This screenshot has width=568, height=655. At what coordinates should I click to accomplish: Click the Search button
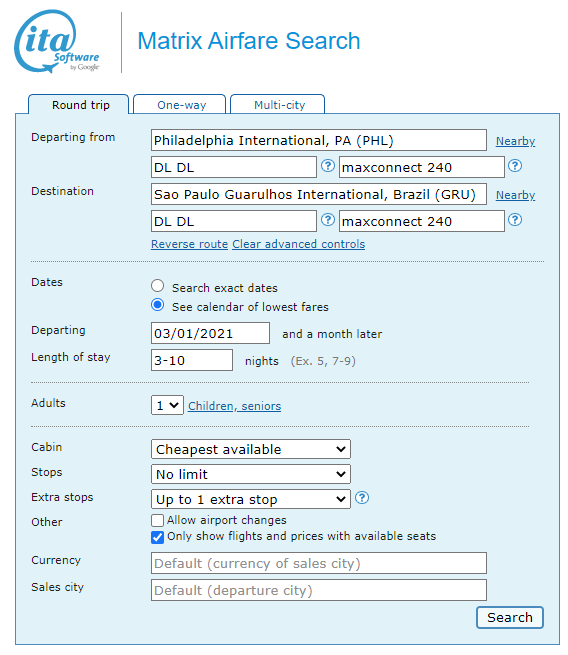[x=510, y=618]
